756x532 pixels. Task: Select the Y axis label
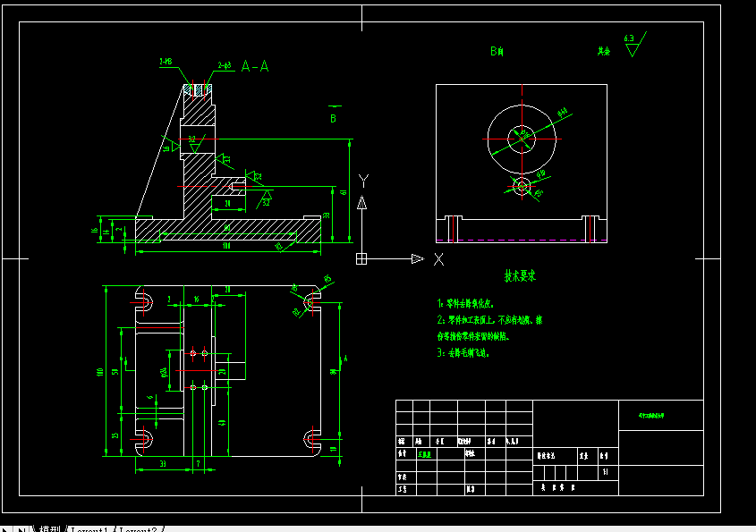coord(363,181)
